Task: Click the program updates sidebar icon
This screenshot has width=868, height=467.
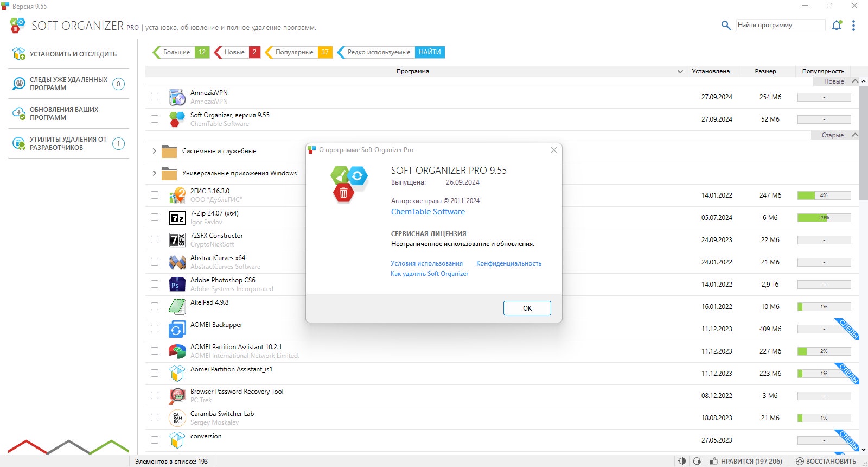Action: (19, 113)
